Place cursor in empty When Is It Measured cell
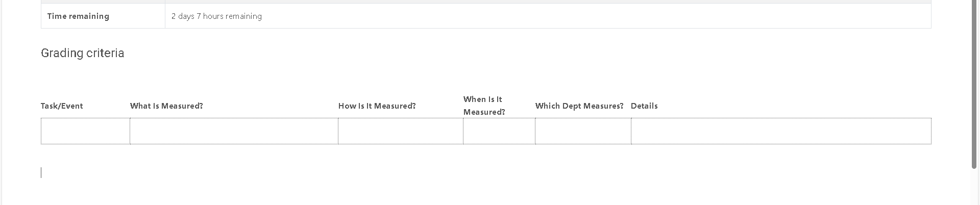 499,131
